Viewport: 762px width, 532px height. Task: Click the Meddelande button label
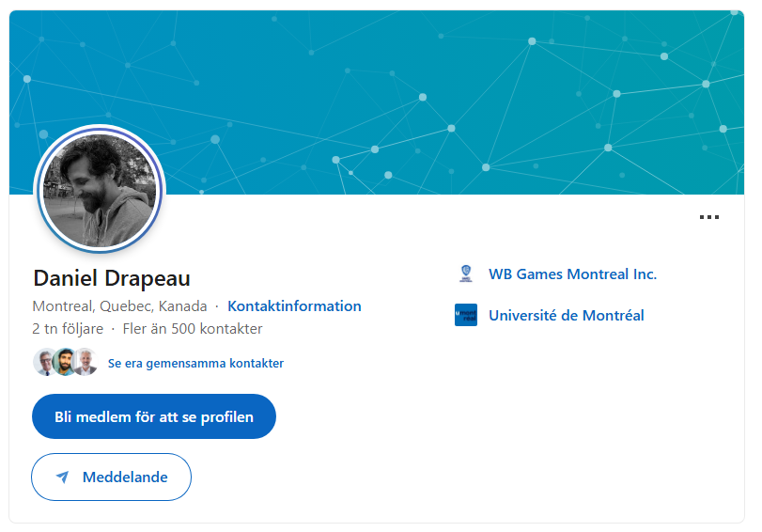click(125, 477)
